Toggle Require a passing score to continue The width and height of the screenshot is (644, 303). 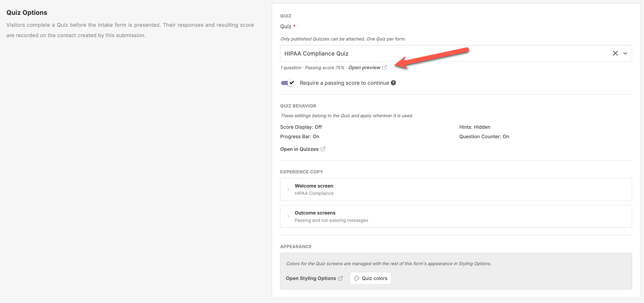288,83
